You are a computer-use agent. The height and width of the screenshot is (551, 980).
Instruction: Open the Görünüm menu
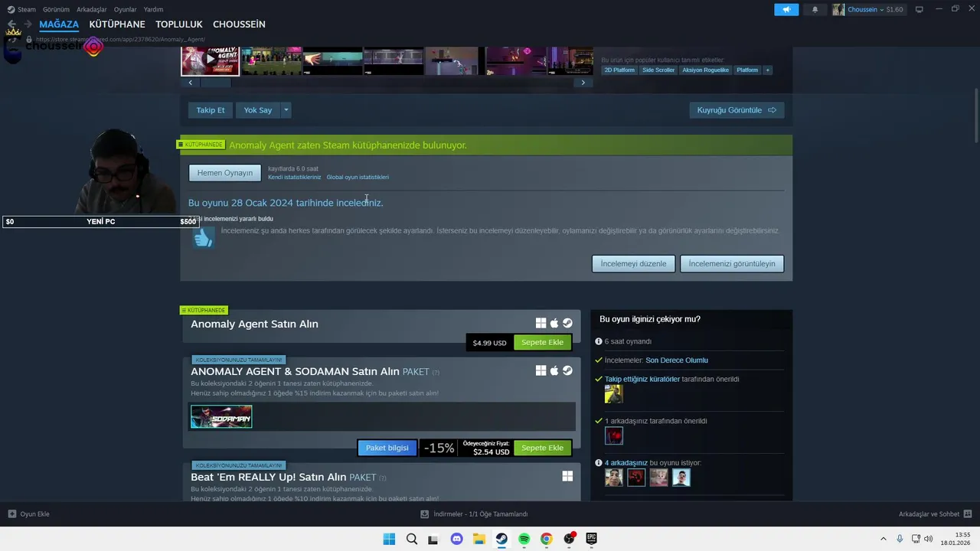click(x=56, y=9)
